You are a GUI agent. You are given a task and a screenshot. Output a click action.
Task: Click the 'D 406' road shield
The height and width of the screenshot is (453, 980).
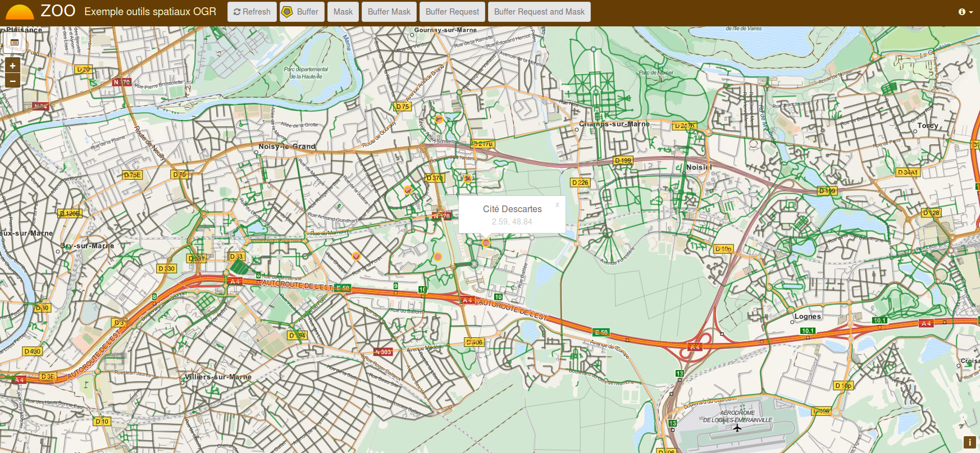pyautogui.click(x=475, y=342)
